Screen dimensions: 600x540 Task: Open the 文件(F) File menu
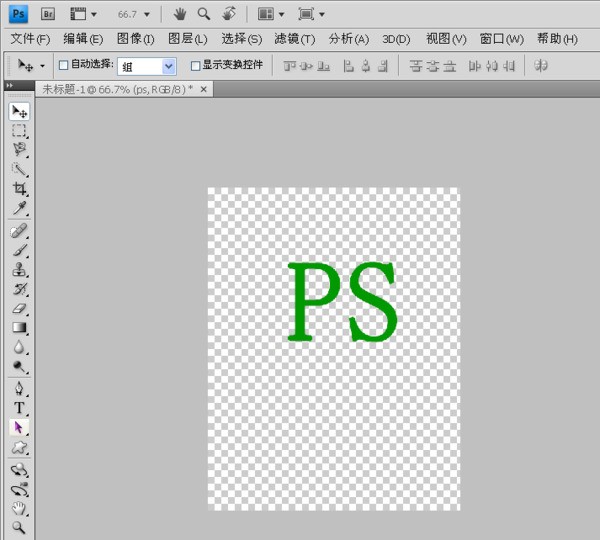coord(30,39)
